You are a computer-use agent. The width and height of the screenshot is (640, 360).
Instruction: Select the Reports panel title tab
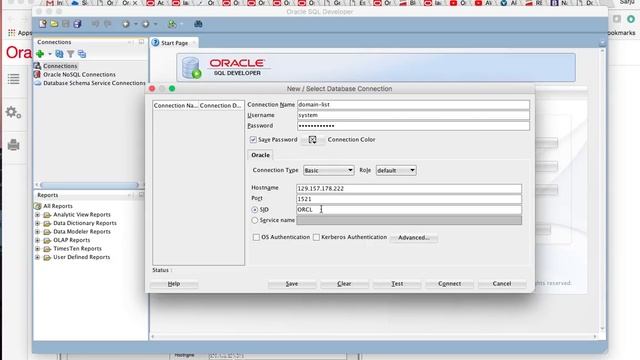point(48,195)
